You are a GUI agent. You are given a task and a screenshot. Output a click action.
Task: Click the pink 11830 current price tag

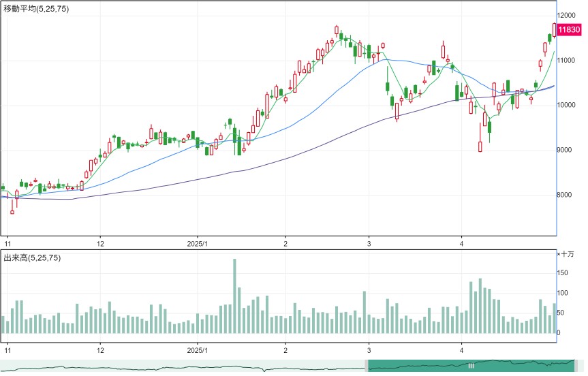[569, 29]
